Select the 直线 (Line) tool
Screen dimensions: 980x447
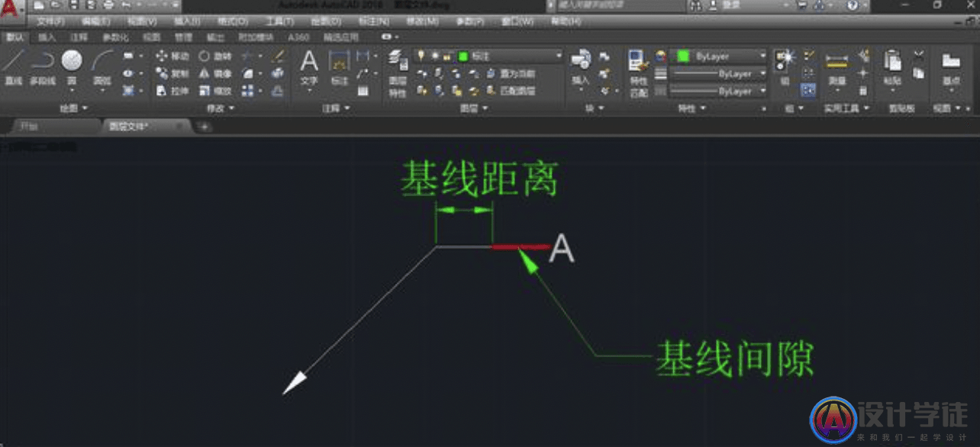pos(14,67)
